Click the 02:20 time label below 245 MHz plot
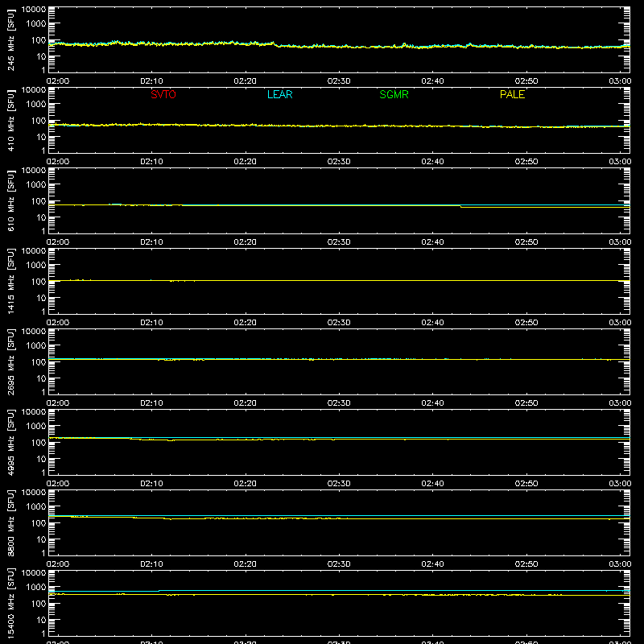Viewport: 644px width, 644px height. pyautogui.click(x=246, y=81)
